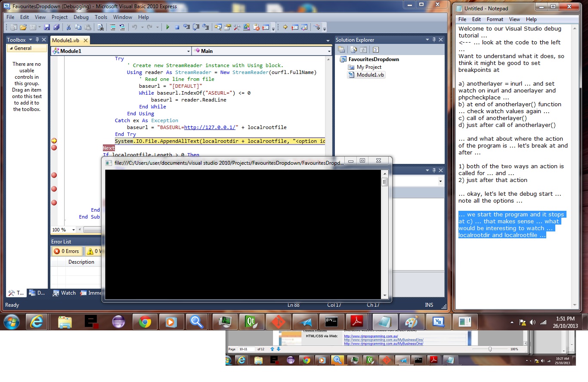Click the http://127.0.0.1/ link in code
The width and height of the screenshot is (588, 382).
(x=211, y=127)
